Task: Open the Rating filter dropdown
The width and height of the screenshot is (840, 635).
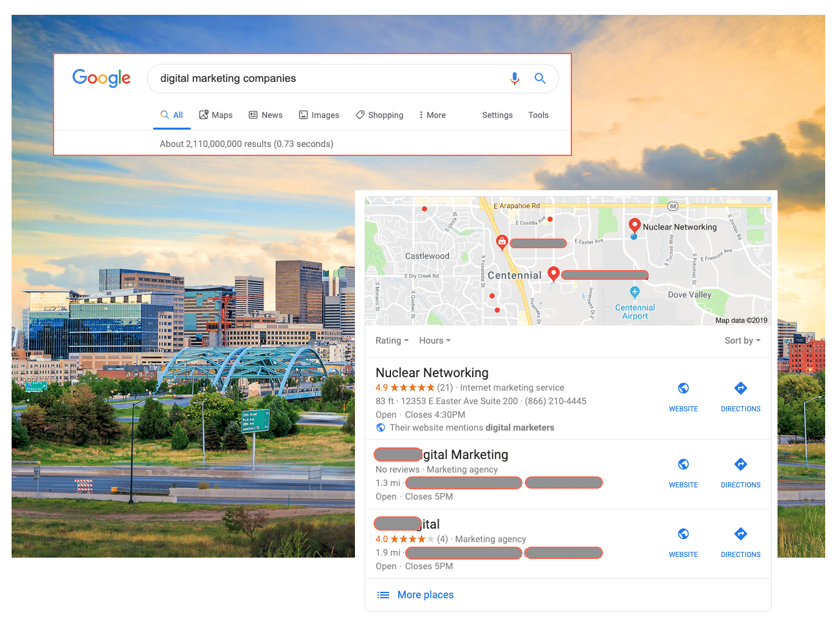Action: click(392, 340)
